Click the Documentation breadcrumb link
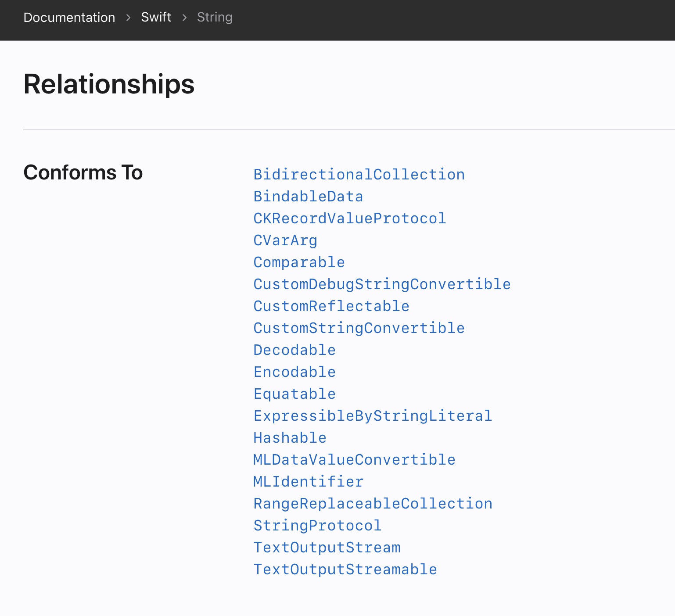This screenshot has height=616, width=675. point(69,18)
